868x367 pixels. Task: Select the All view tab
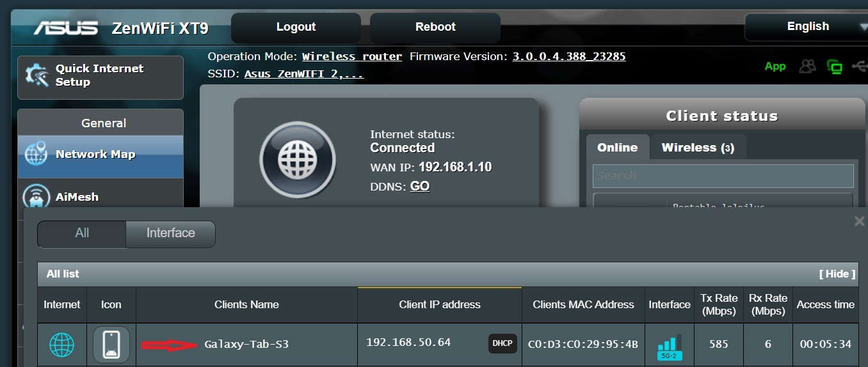[x=82, y=233]
